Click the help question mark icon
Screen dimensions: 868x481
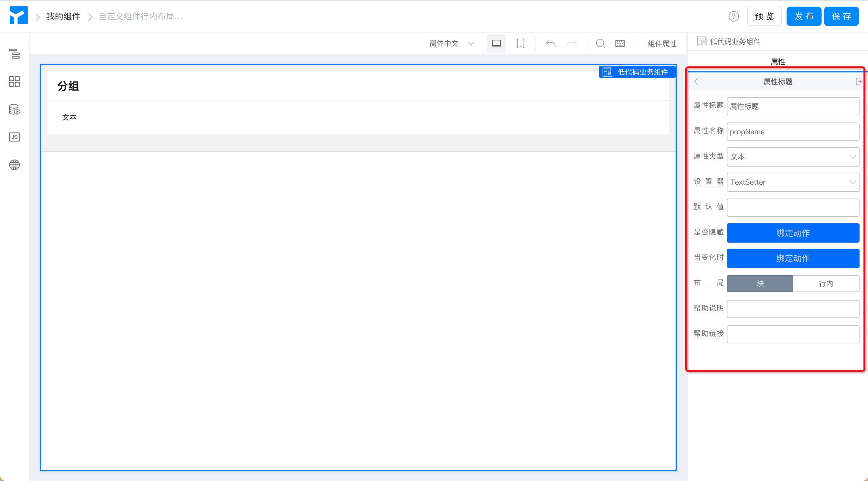tap(733, 16)
